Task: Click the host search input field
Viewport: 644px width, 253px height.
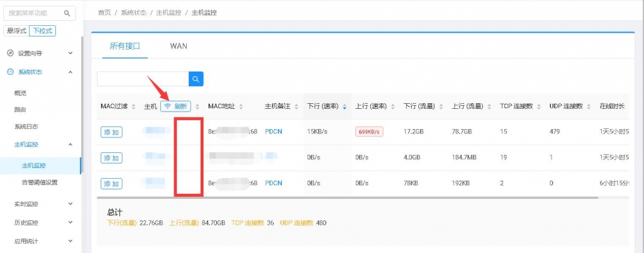Action: [143, 79]
